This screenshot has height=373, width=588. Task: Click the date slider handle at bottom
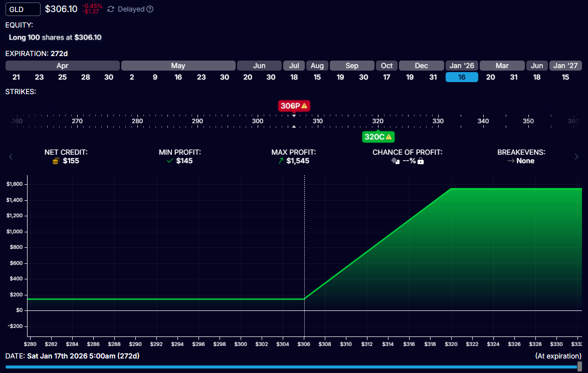pyautogui.click(x=580, y=366)
